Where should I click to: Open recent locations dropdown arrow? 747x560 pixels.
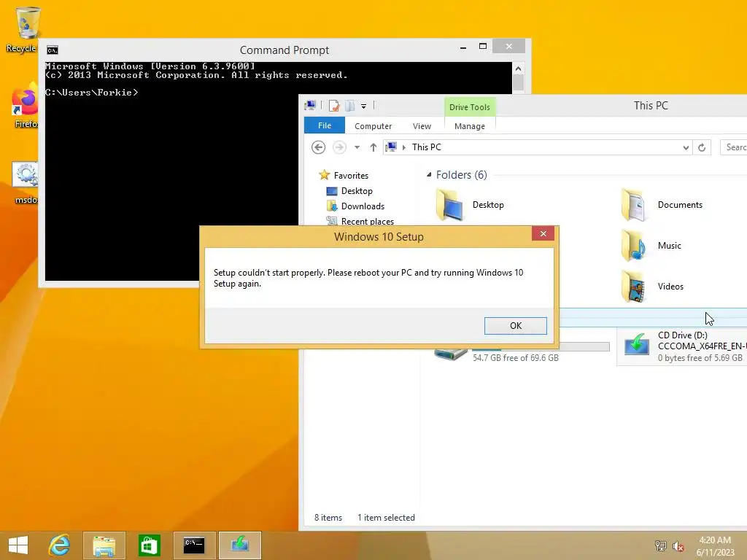point(357,147)
